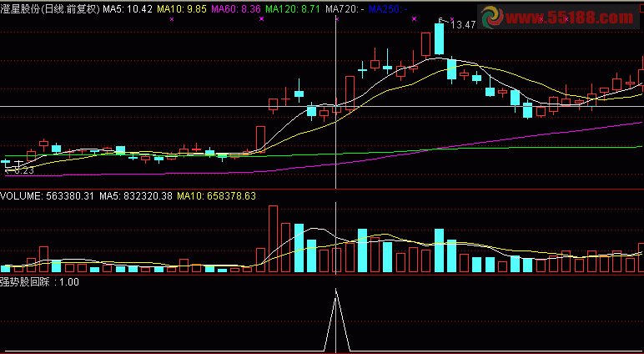Click the magenta x marker beside 13.47 label

pyautogui.click(x=452, y=19)
